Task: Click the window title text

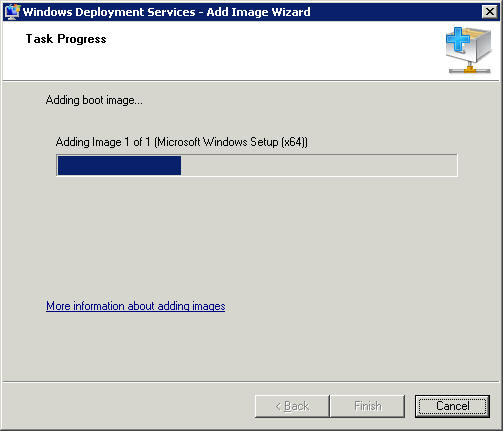Action: coord(166,12)
